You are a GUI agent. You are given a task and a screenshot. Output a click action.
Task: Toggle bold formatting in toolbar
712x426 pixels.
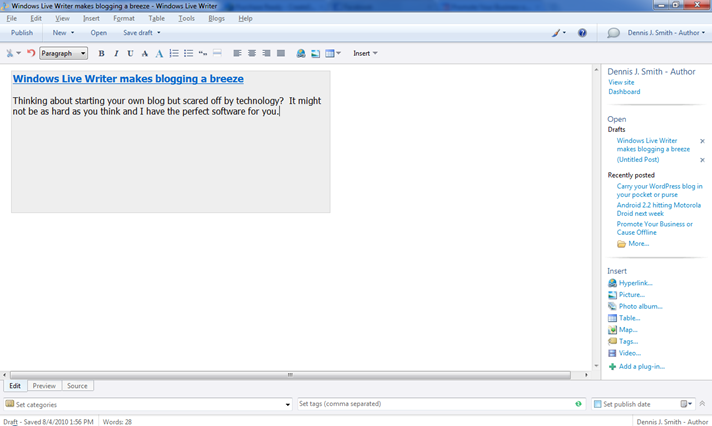click(x=101, y=53)
